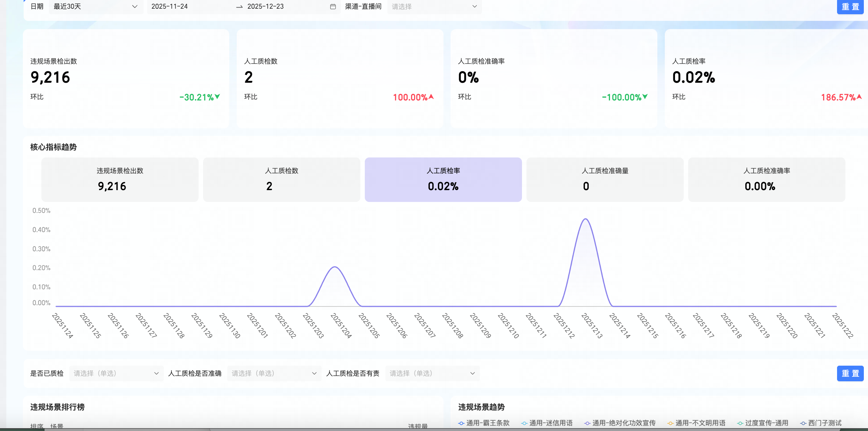Click green down arrow beside -30.21%
Viewport: 868px width, 431px height.
pos(217,97)
